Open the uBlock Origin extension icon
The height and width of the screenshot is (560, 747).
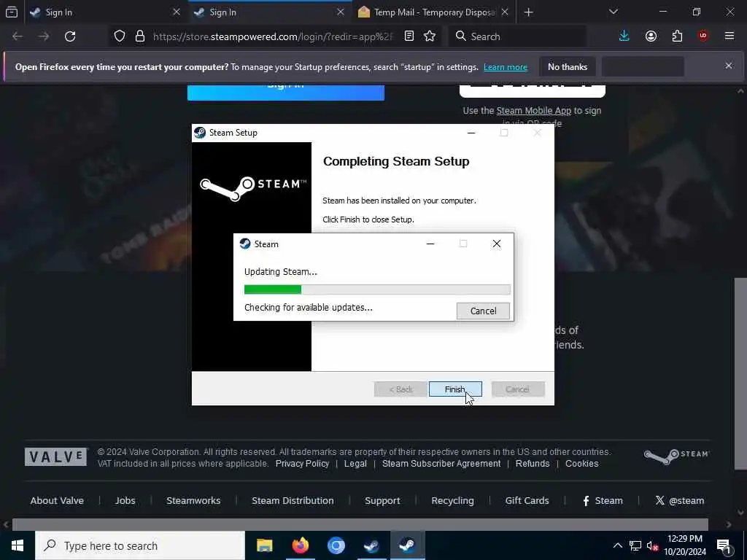(x=703, y=36)
